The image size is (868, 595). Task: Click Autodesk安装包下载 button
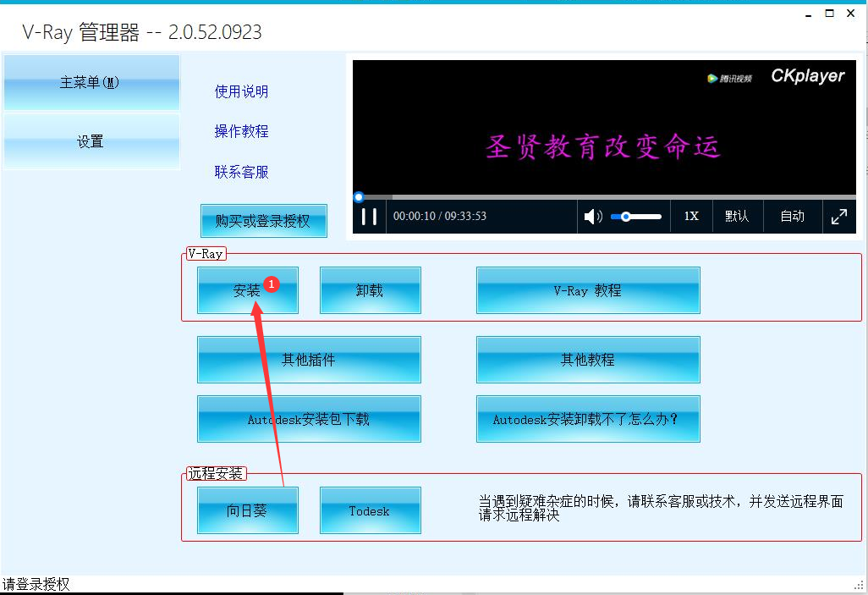[x=309, y=419]
